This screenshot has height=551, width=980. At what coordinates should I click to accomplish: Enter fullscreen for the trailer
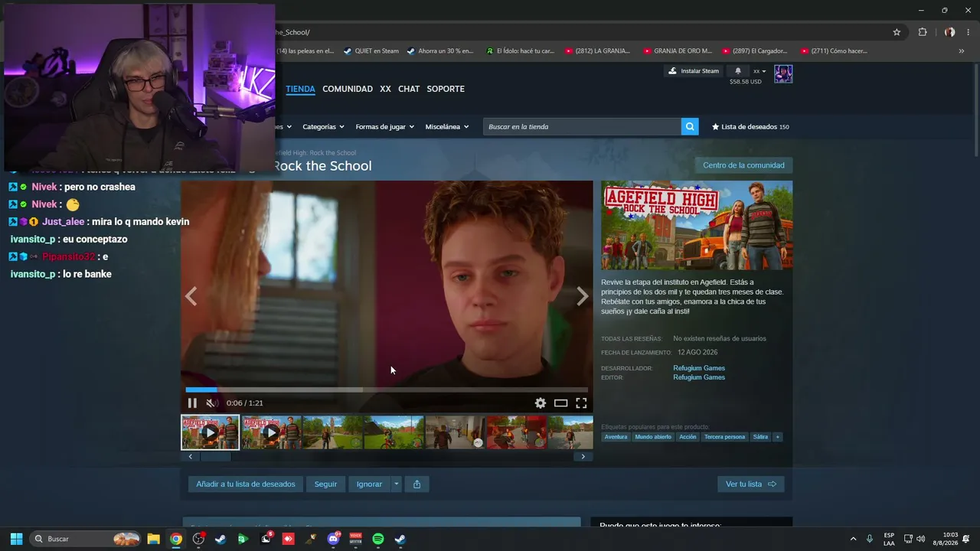581,403
